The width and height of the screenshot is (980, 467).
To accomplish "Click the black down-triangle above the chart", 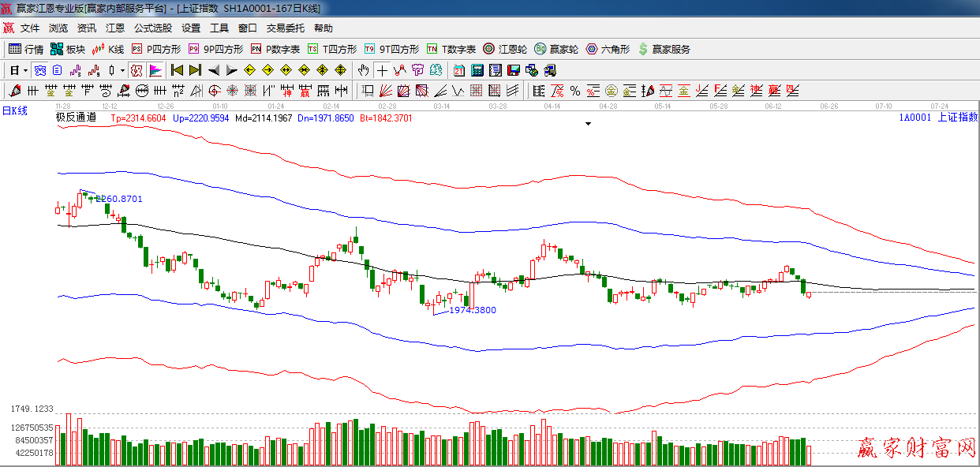I will tap(588, 124).
